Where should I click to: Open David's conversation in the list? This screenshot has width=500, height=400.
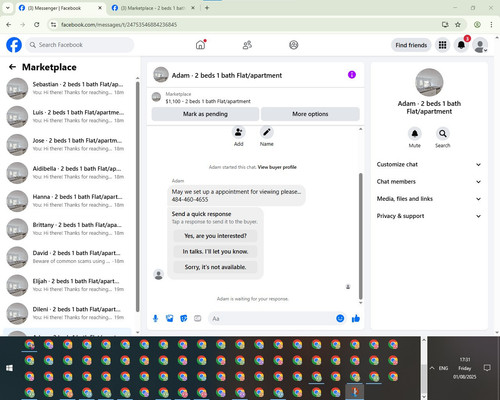pos(67,257)
